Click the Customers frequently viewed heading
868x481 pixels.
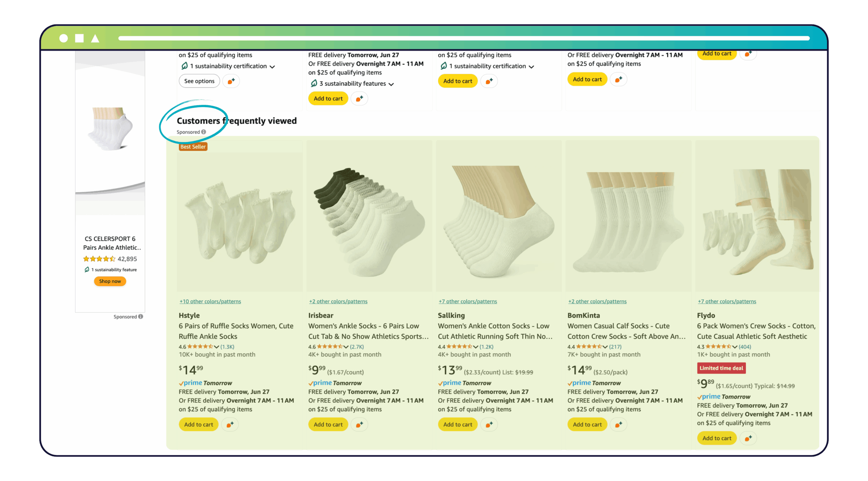click(x=237, y=121)
